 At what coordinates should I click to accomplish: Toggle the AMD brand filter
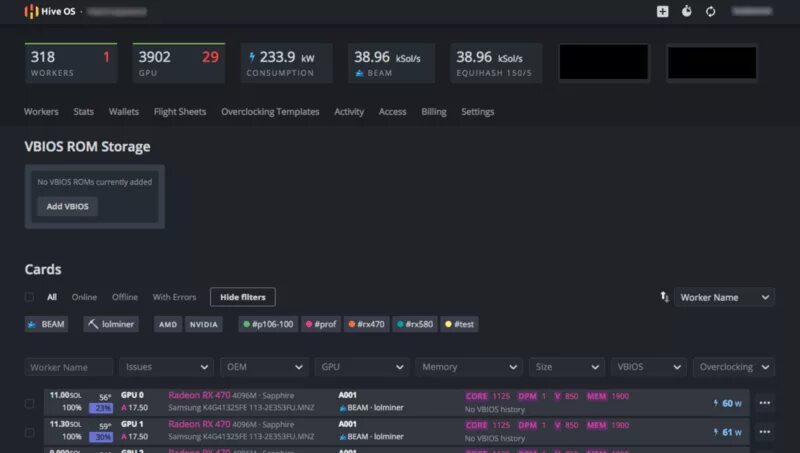click(x=168, y=324)
